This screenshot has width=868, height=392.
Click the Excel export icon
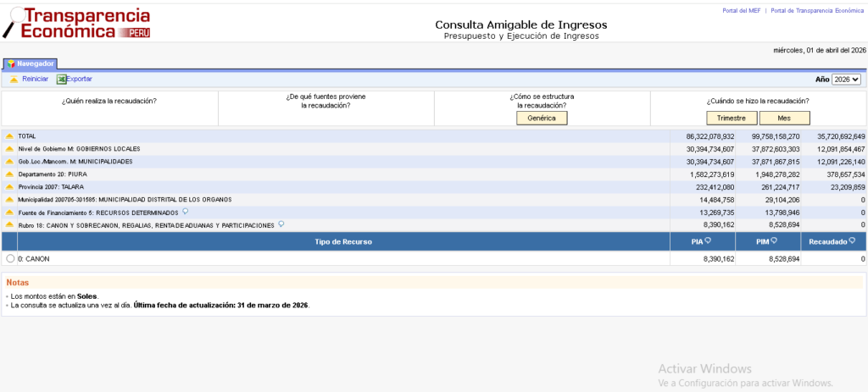click(x=61, y=80)
